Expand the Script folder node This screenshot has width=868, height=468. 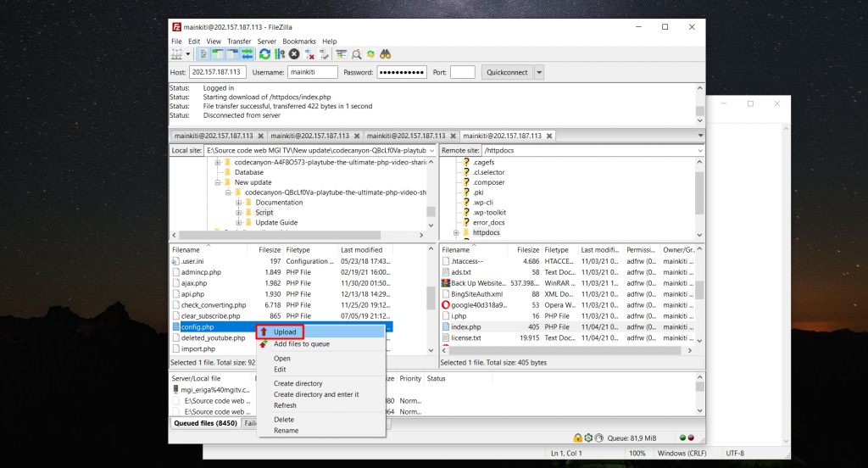tap(238, 213)
